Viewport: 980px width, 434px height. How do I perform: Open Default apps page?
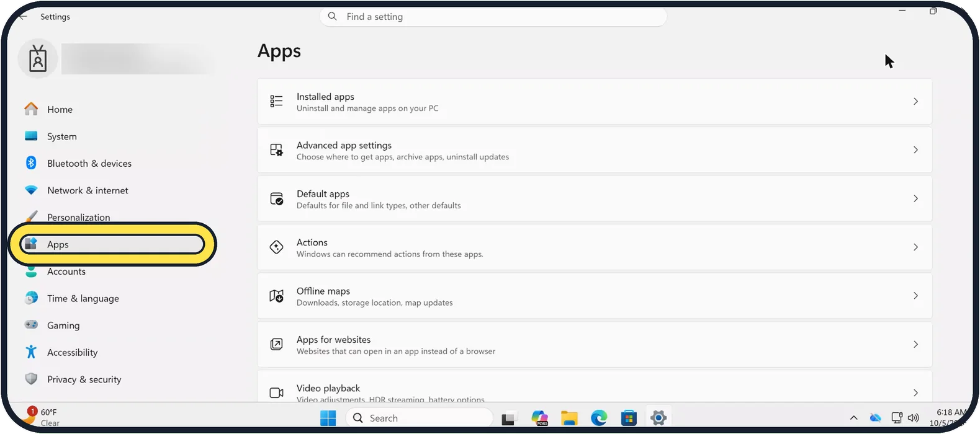(595, 198)
